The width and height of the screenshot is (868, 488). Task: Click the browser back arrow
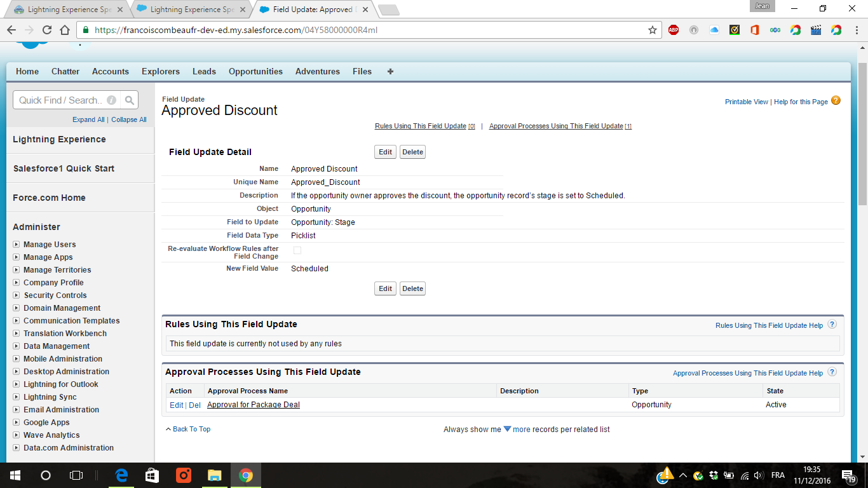[11, 30]
